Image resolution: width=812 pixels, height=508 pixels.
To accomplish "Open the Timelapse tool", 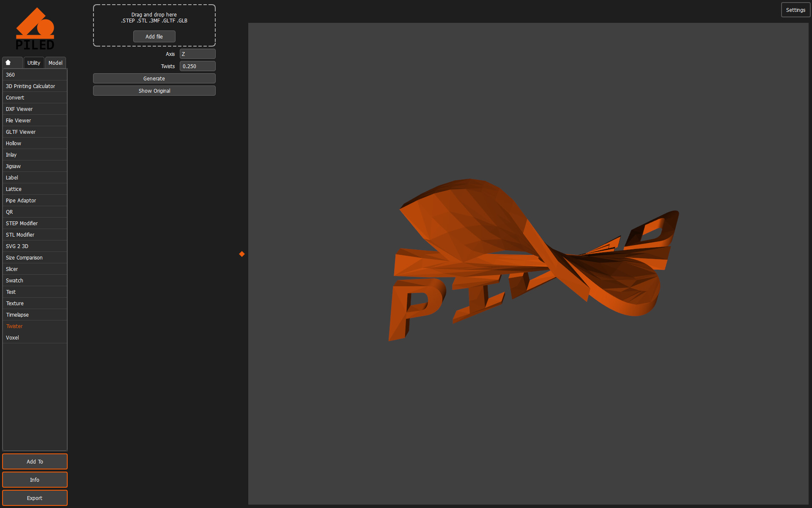I will tap(35, 315).
